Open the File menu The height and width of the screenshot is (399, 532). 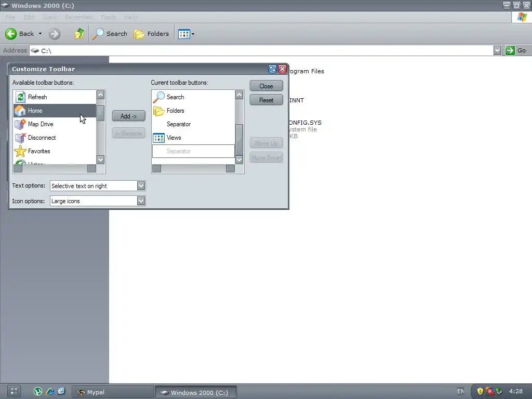coord(10,17)
